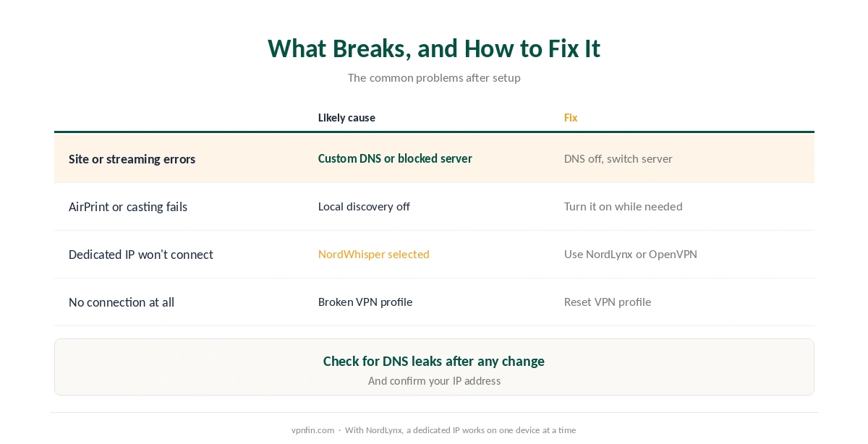Image resolution: width=868 pixels, height=444 pixels.
Task: Click the 'DNS off, switch server' fix
Action: point(618,158)
